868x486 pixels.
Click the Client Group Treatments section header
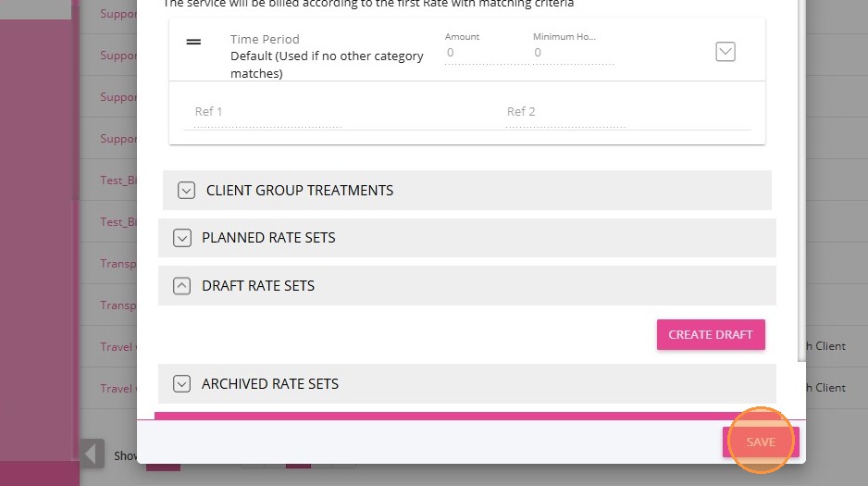click(300, 191)
